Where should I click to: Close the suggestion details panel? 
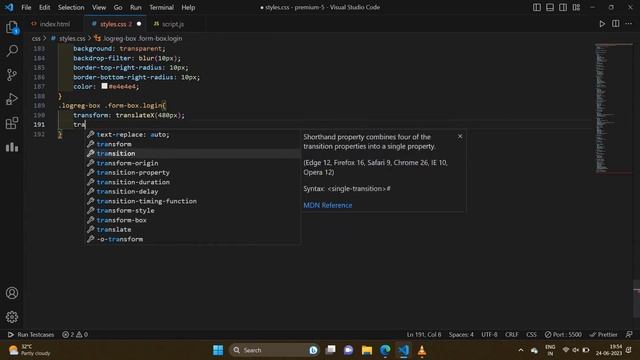pos(460,136)
